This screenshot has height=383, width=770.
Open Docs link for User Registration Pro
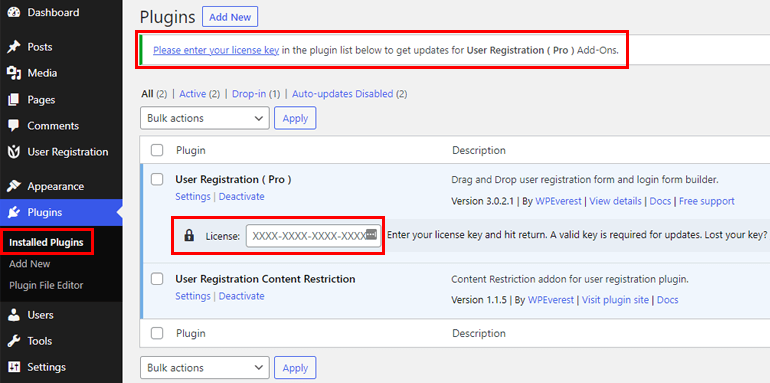tap(660, 201)
